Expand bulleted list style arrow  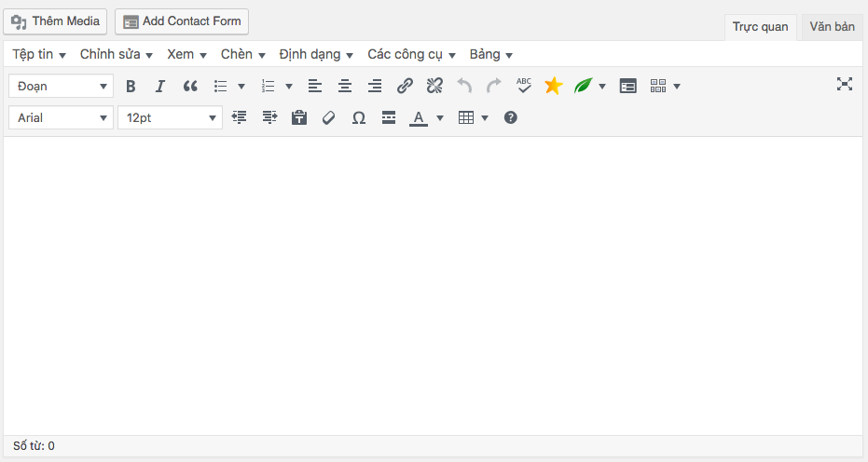pos(241,87)
